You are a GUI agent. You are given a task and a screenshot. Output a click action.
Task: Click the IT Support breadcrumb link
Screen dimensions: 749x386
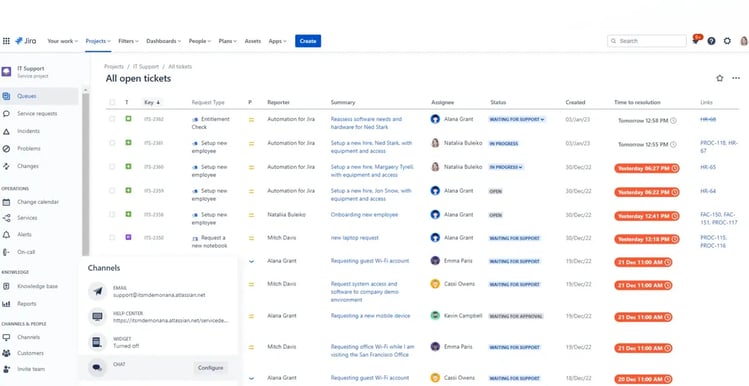(x=146, y=67)
